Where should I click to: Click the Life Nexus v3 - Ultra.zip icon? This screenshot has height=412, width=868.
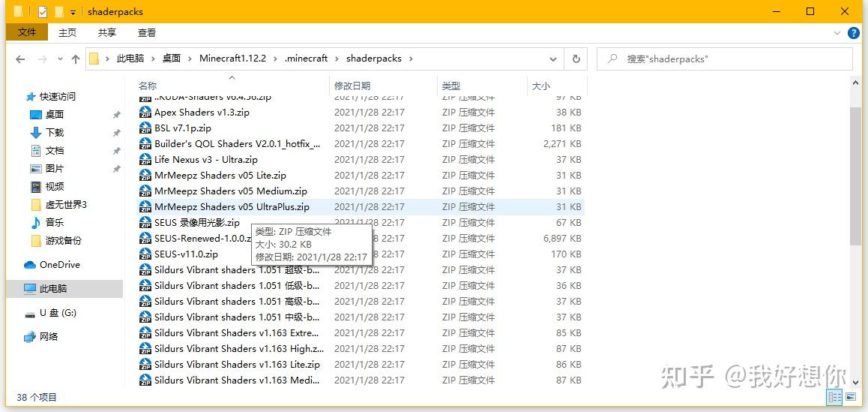tap(145, 160)
